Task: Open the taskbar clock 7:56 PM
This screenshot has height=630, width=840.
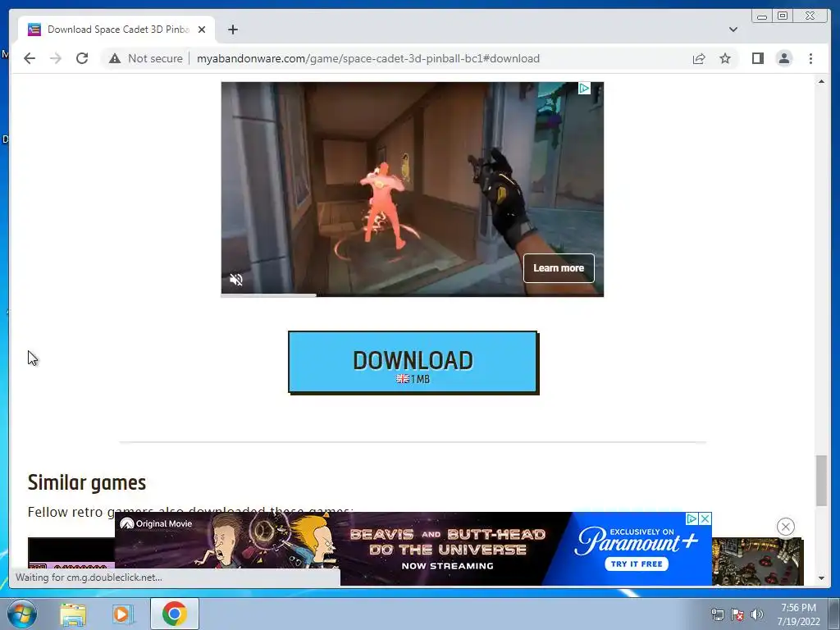Action: (x=798, y=614)
